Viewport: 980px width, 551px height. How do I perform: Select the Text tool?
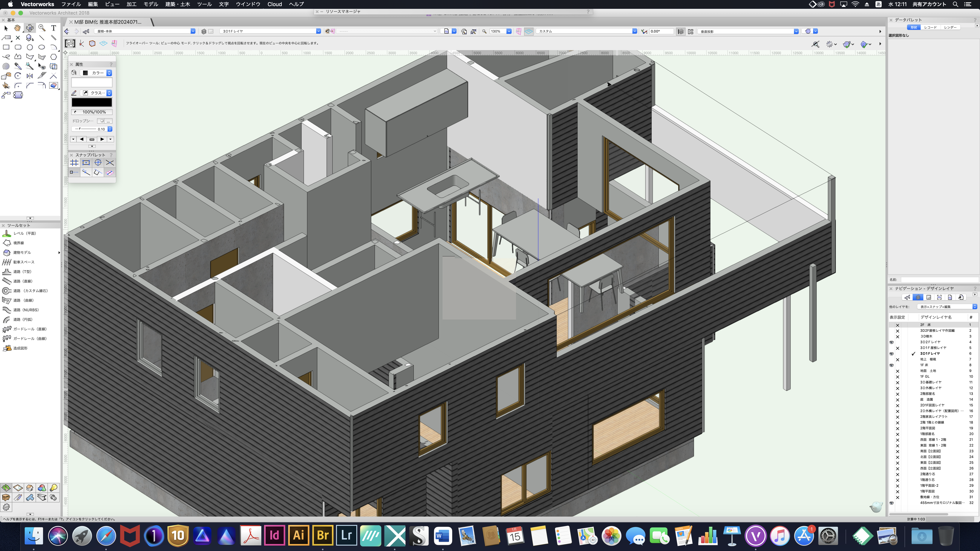click(x=54, y=28)
